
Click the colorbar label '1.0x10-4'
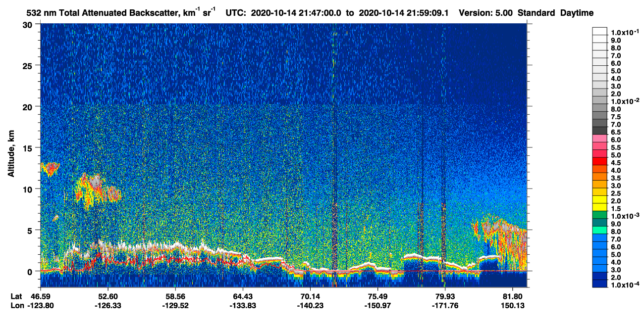pyautogui.click(x=626, y=285)
